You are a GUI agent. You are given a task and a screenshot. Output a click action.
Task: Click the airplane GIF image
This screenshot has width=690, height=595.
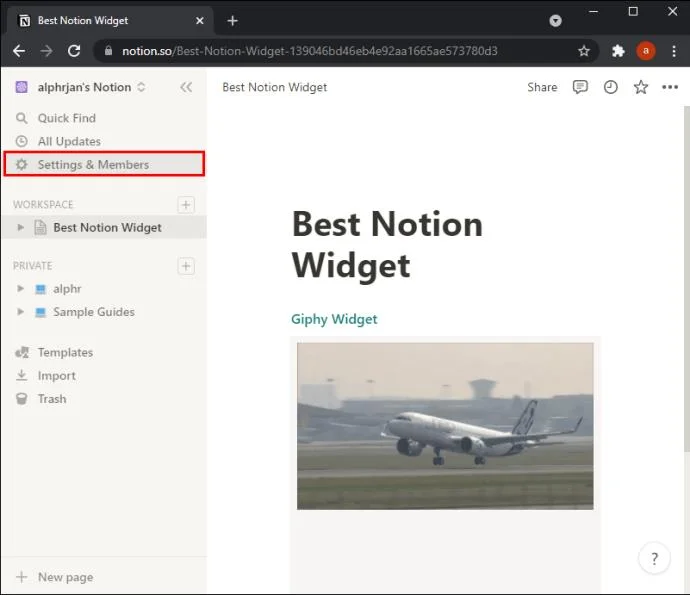(x=445, y=426)
